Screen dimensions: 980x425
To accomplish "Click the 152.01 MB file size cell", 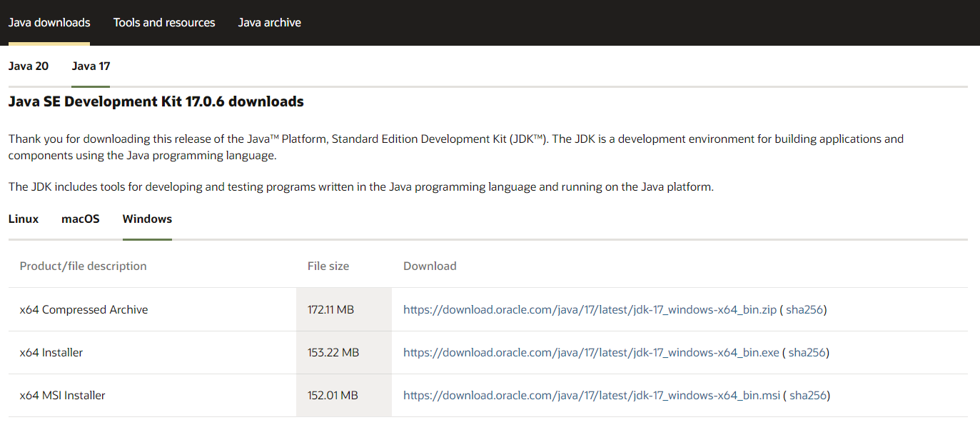I will [344, 396].
